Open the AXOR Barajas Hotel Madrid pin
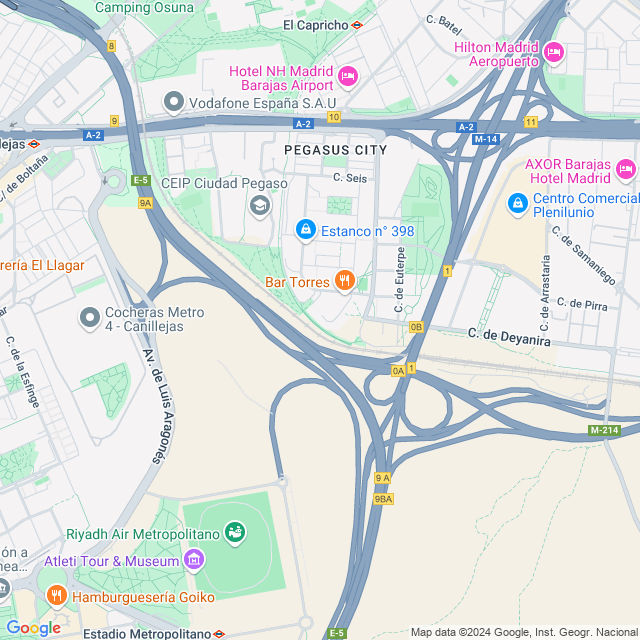This screenshot has width=640, height=640. tap(626, 169)
